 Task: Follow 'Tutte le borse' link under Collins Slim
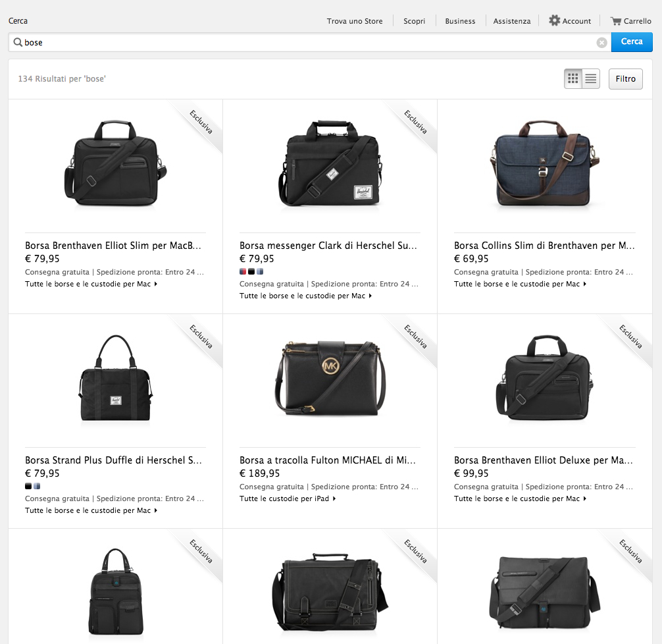(520, 284)
